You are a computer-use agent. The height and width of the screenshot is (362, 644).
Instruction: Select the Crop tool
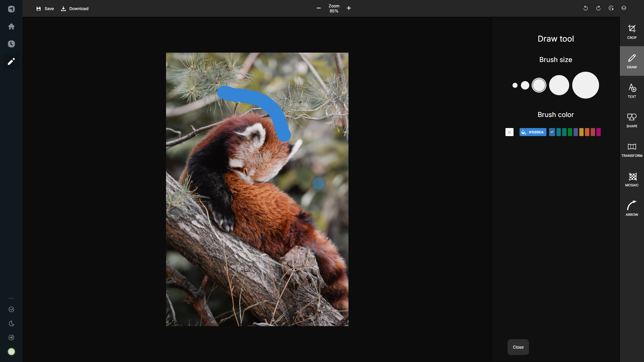click(632, 32)
